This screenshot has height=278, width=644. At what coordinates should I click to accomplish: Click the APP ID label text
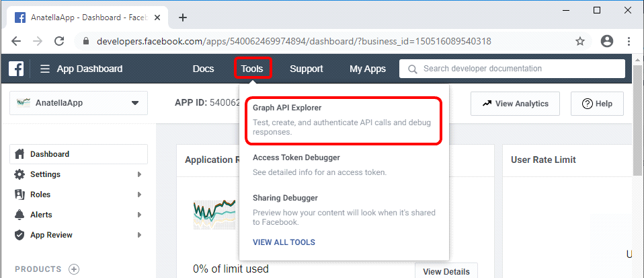(191, 103)
